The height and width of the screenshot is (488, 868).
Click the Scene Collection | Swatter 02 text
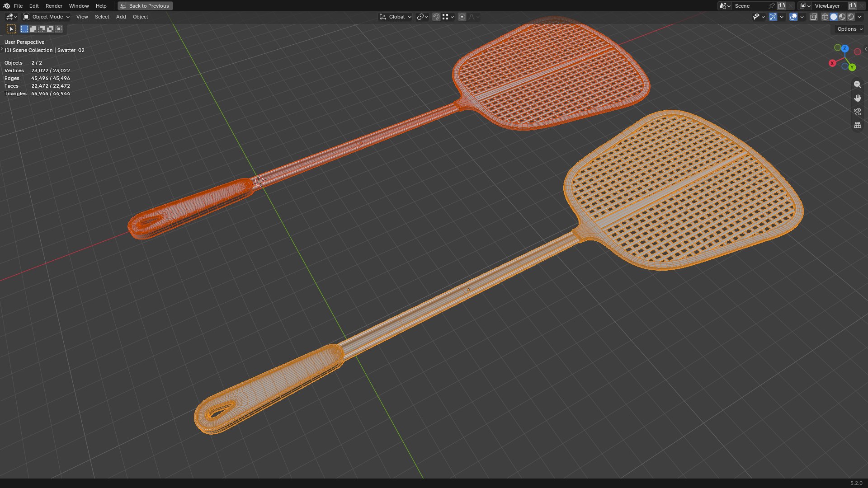click(x=44, y=50)
